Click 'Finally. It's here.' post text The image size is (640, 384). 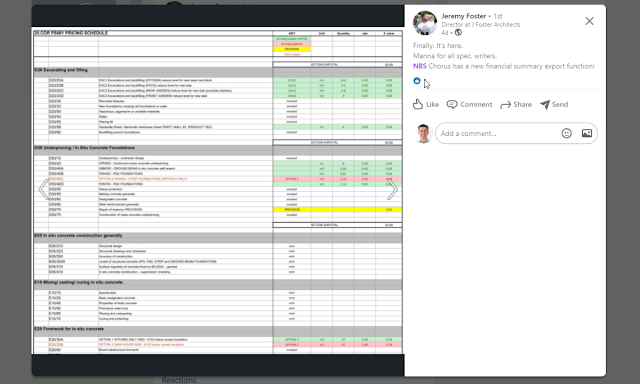pos(438,46)
